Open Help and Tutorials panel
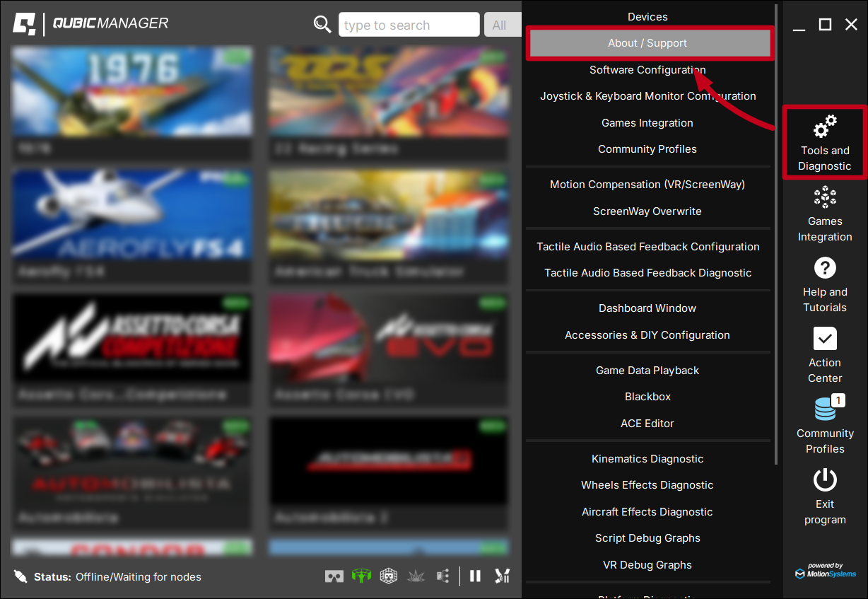The height and width of the screenshot is (599, 868). [825, 283]
